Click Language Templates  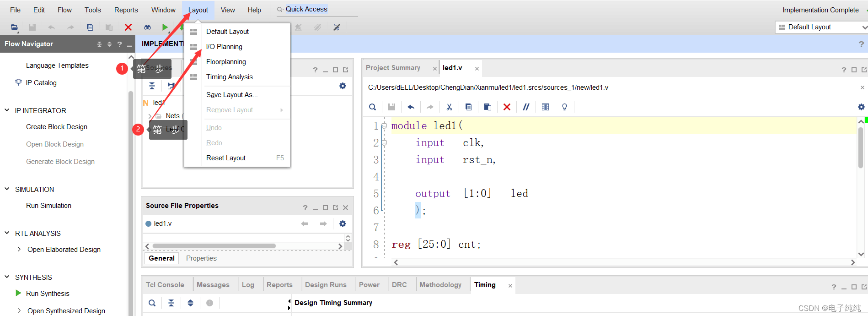(57, 65)
